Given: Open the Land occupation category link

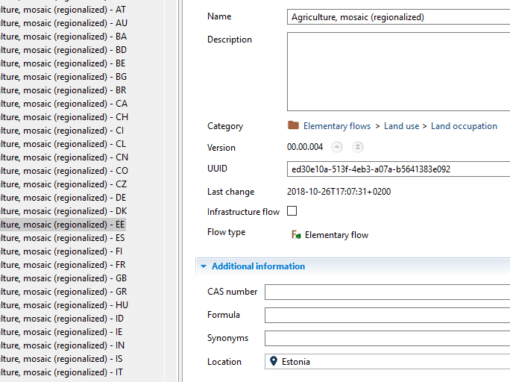Looking at the screenshot, I should (x=464, y=126).
